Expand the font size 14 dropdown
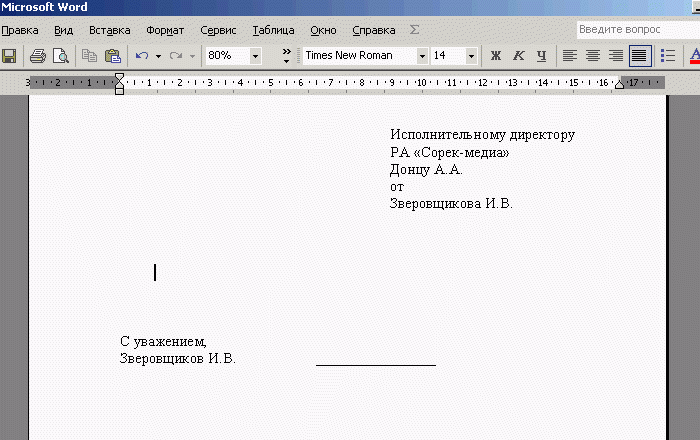700x440 pixels. click(x=471, y=56)
